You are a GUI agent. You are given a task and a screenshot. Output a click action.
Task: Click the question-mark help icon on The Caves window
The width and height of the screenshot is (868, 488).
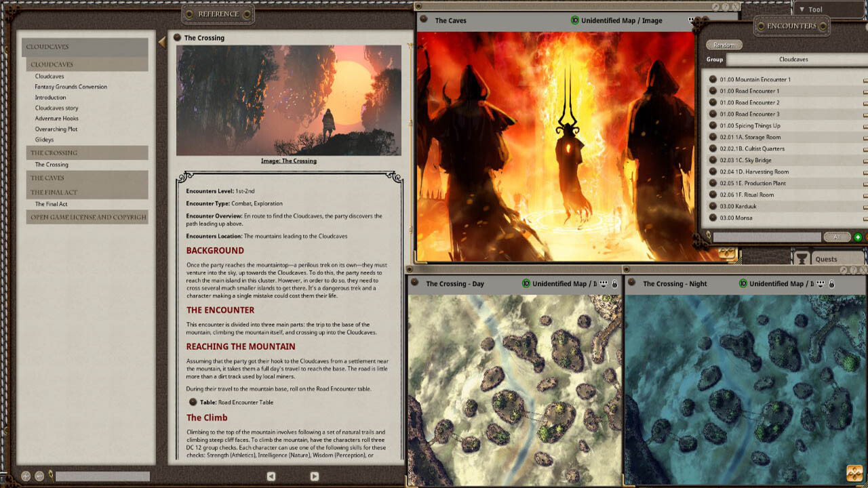725,6
